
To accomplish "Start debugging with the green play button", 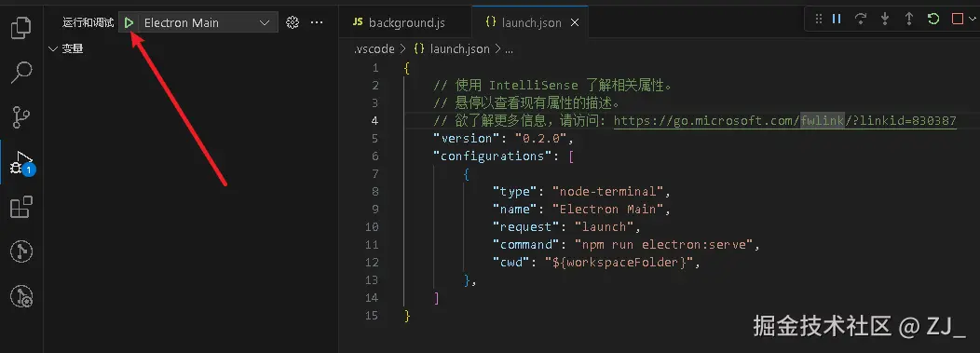I will [129, 23].
